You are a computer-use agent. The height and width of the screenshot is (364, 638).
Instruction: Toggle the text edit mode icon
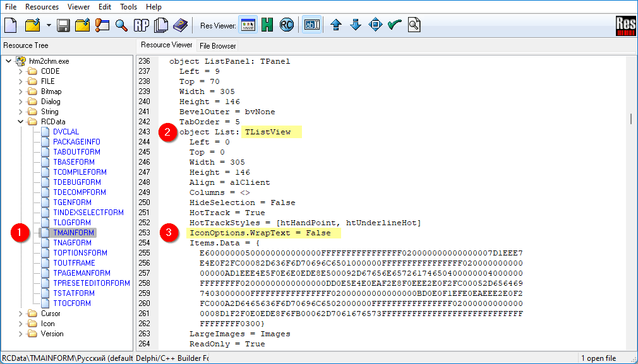click(x=312, y=25)
